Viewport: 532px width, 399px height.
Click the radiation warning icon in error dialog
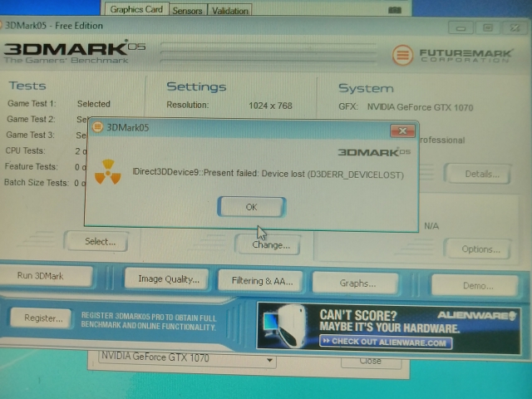[x=108, y=172]
